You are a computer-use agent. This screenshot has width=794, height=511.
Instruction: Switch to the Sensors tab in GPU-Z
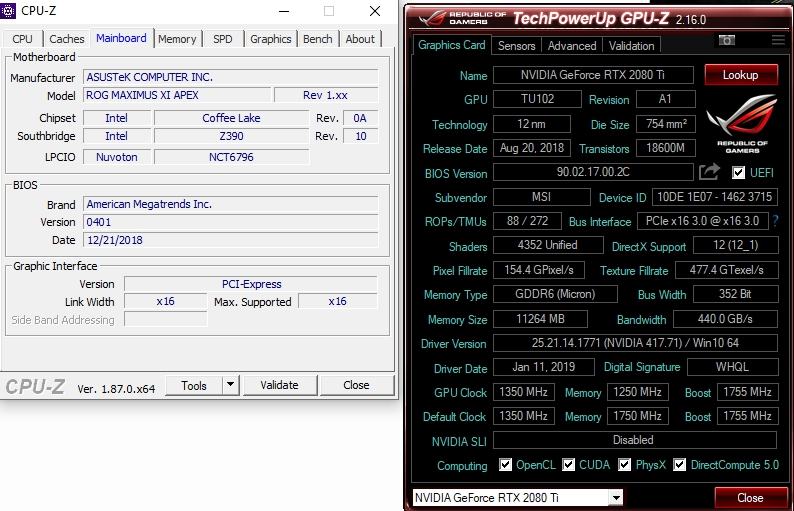click(x=517, y=46)
